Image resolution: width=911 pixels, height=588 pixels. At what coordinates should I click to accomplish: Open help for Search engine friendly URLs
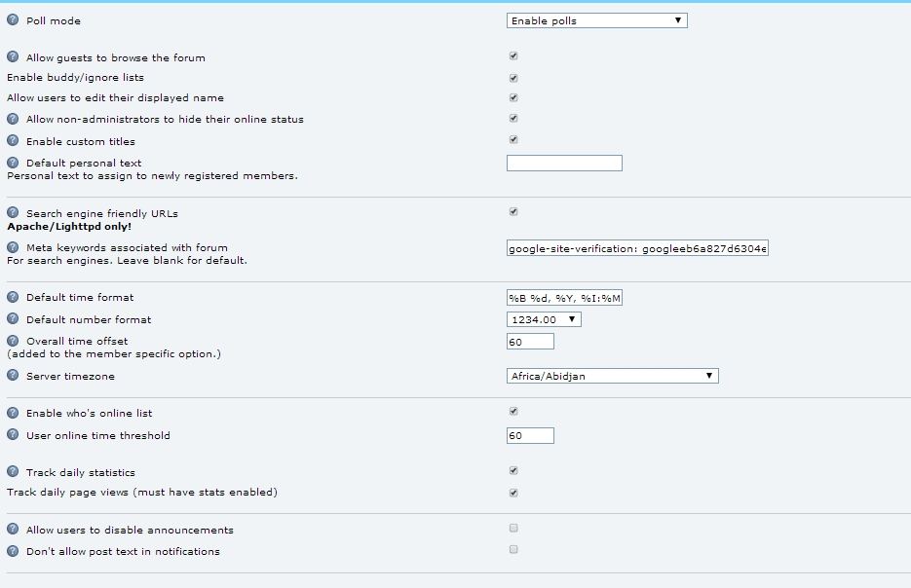[x=13, y=213]
